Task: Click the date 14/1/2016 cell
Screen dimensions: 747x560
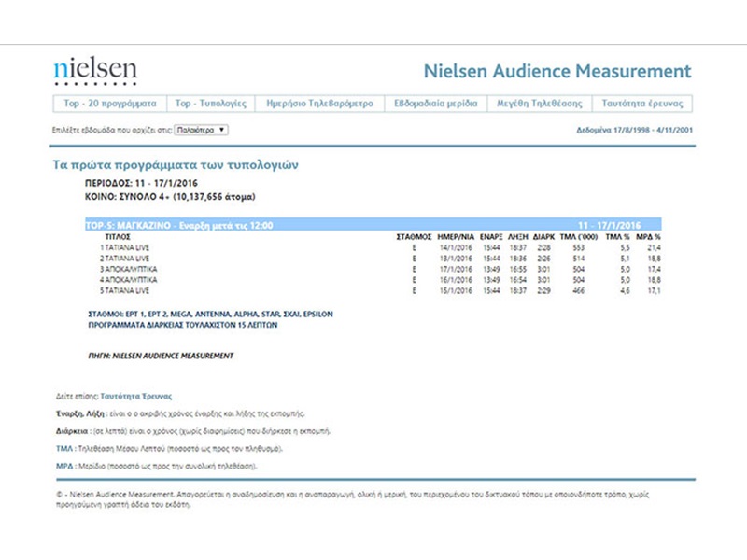Action: click(x=456, y=247)
